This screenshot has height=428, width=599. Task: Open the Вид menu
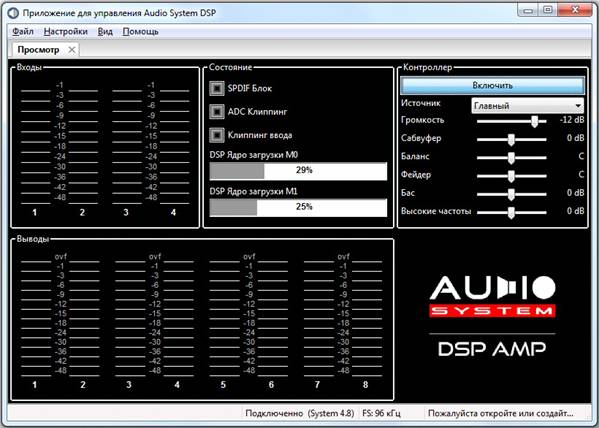pyautogui.click(x=105, y=32)
